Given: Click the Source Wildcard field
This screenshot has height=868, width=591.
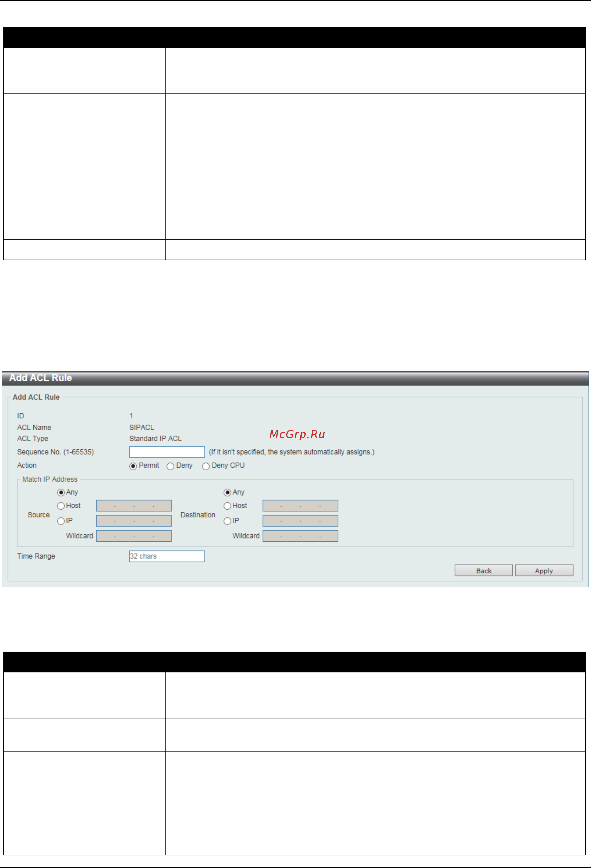Looking at the screenshot, I should click(x=134, y=536).
